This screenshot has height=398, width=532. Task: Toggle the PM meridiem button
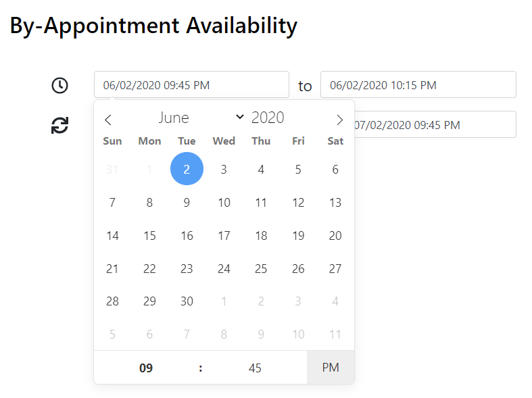click(x=331, y=368)
